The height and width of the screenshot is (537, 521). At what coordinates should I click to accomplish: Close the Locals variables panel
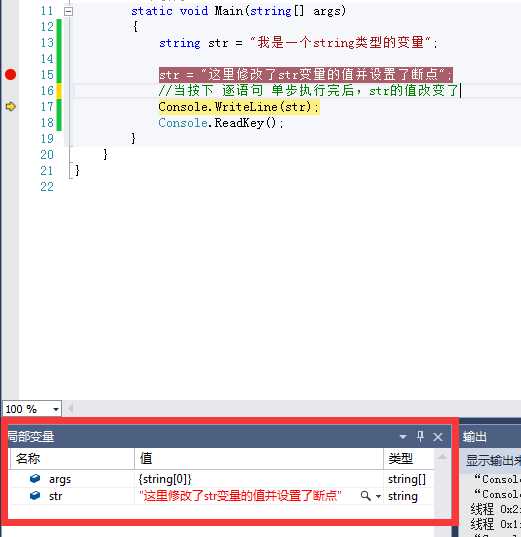(438, 437)
